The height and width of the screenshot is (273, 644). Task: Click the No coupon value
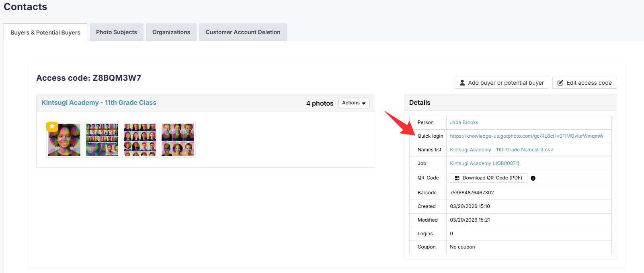(462, 247)
